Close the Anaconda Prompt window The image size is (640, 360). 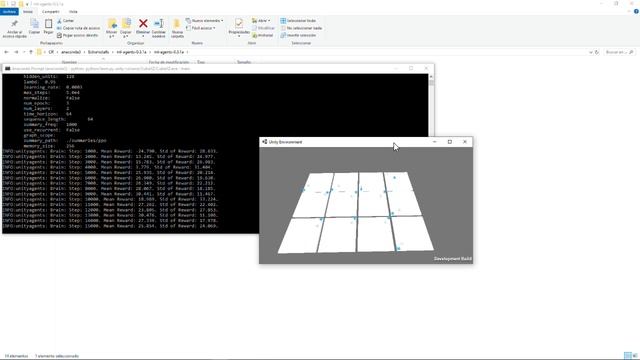click(426, 68)
